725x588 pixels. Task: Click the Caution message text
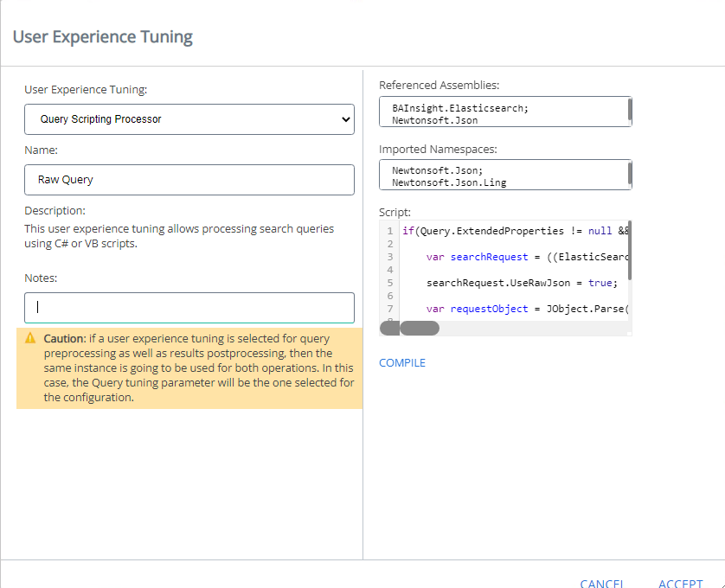click(199, 367)
